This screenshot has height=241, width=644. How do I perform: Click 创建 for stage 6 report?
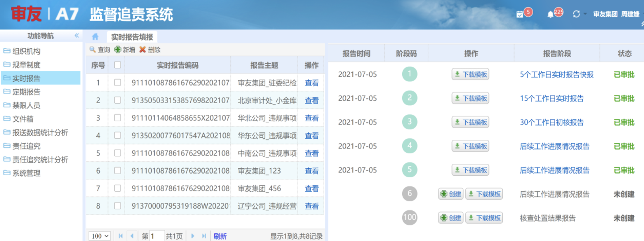(x=451, y=194)
